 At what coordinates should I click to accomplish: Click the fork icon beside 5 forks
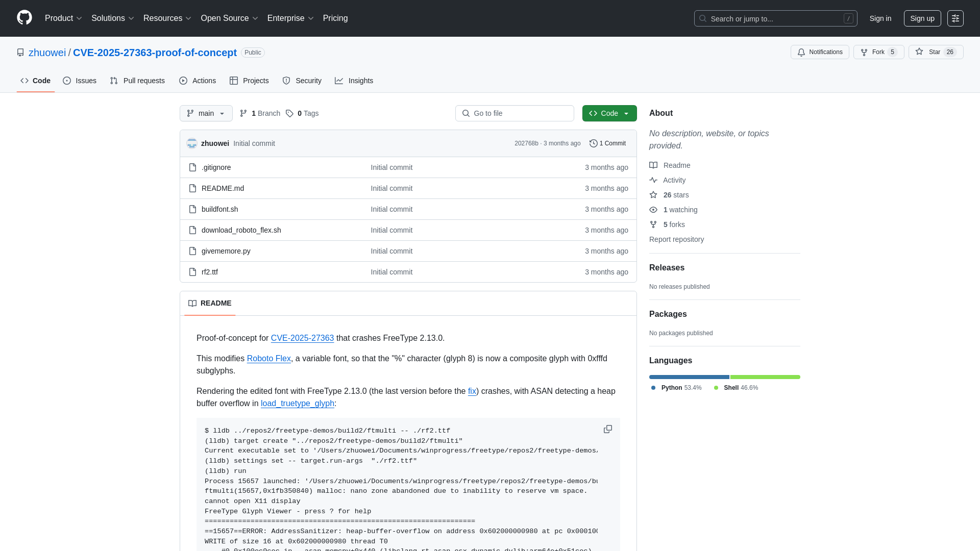[x=653, y=224]
